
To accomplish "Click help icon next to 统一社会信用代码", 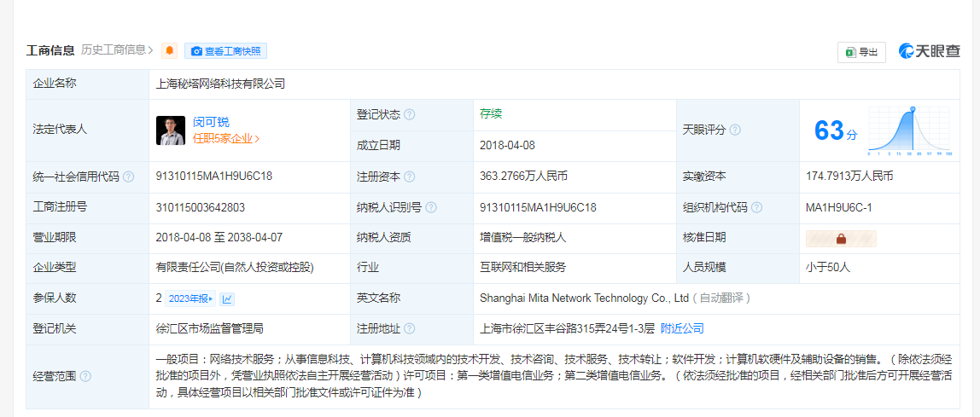I will coord(129,177).
